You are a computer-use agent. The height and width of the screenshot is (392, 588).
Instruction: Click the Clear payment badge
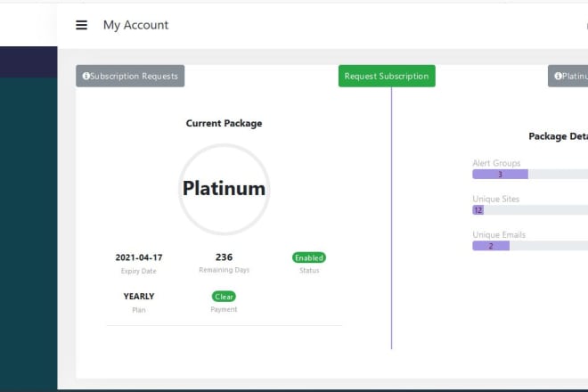[x=224, y=297]
